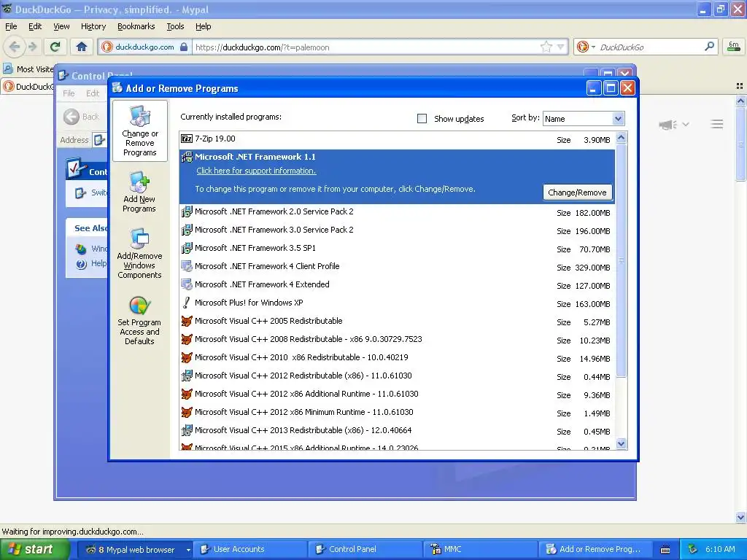Go back in Mypal browser toolbar
Viewport: 747px width, 560px height.
[15, 47]
